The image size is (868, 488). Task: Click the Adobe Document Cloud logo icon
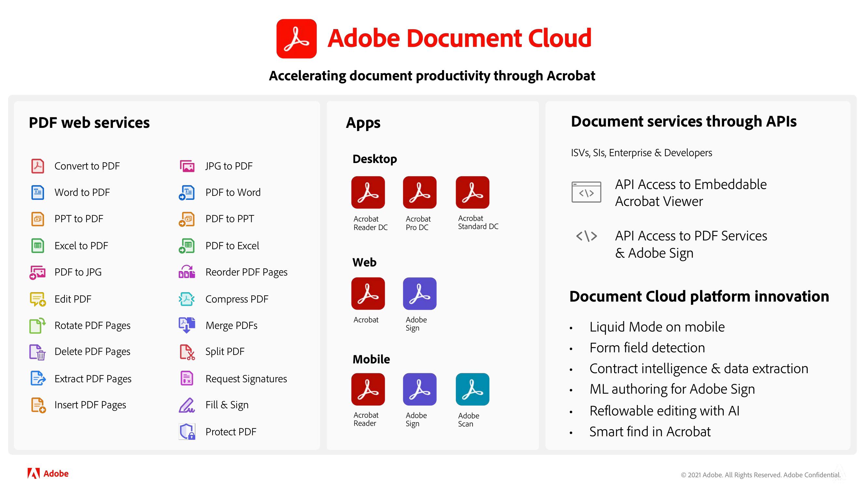click(x=296, y=39)
